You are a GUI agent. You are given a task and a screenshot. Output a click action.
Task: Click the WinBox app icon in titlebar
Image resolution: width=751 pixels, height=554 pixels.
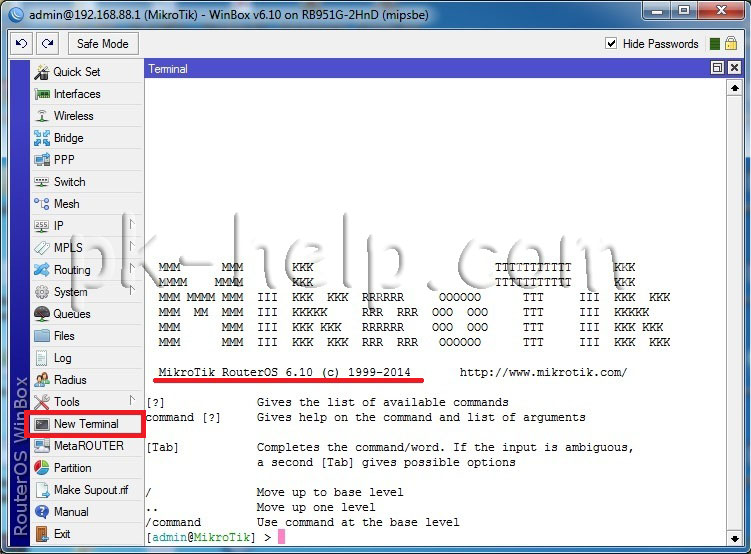15,14
